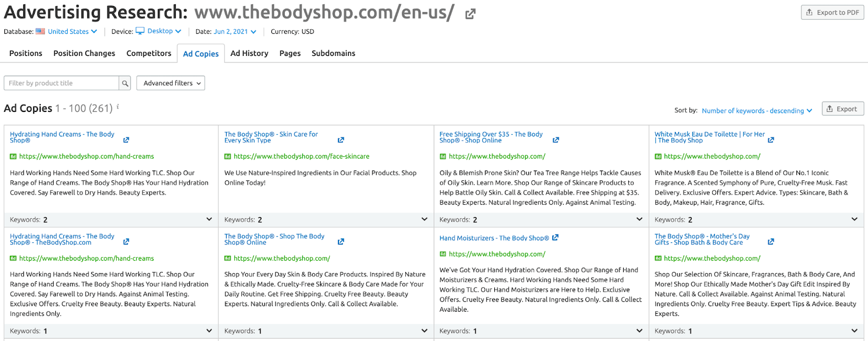Click the Currency: USD label
Screen dimensions: 868x341
click(292, 31)
